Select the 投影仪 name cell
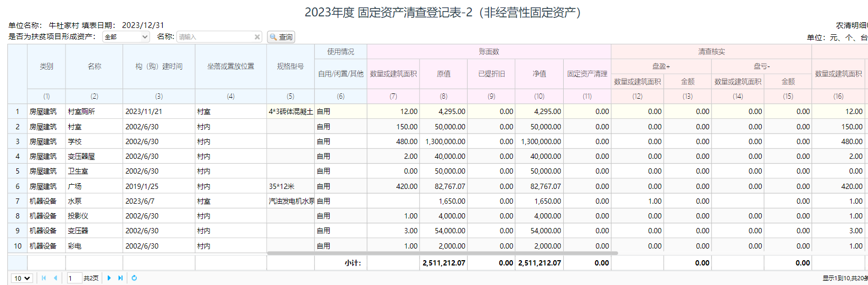The width and height of the screenshot is (868, 285). (x=94, y=216)
